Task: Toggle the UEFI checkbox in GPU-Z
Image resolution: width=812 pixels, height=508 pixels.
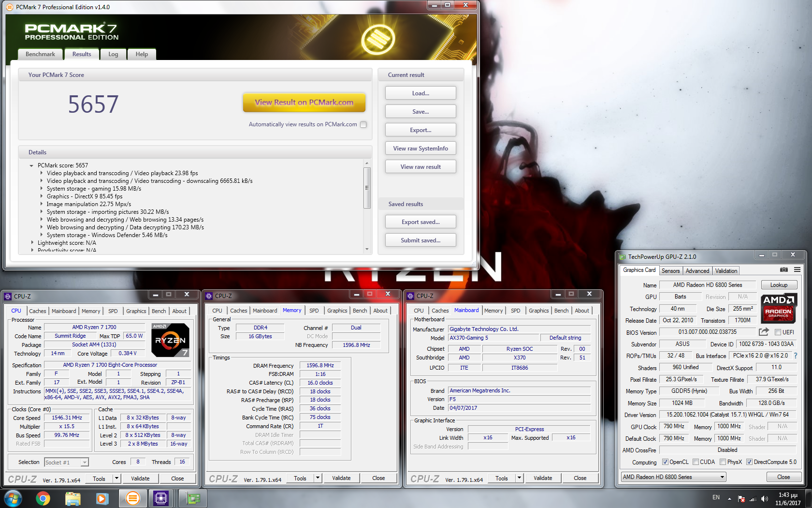Action: 778,332
